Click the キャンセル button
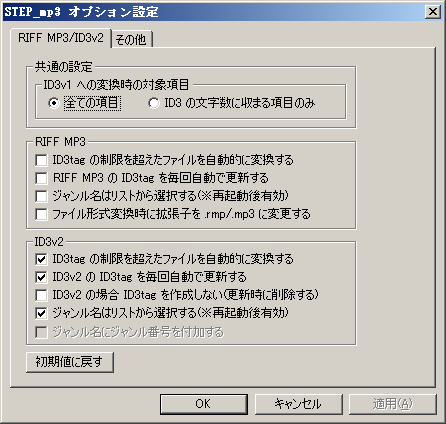Screen dimensions: 446x424 (x=298, y=404)
